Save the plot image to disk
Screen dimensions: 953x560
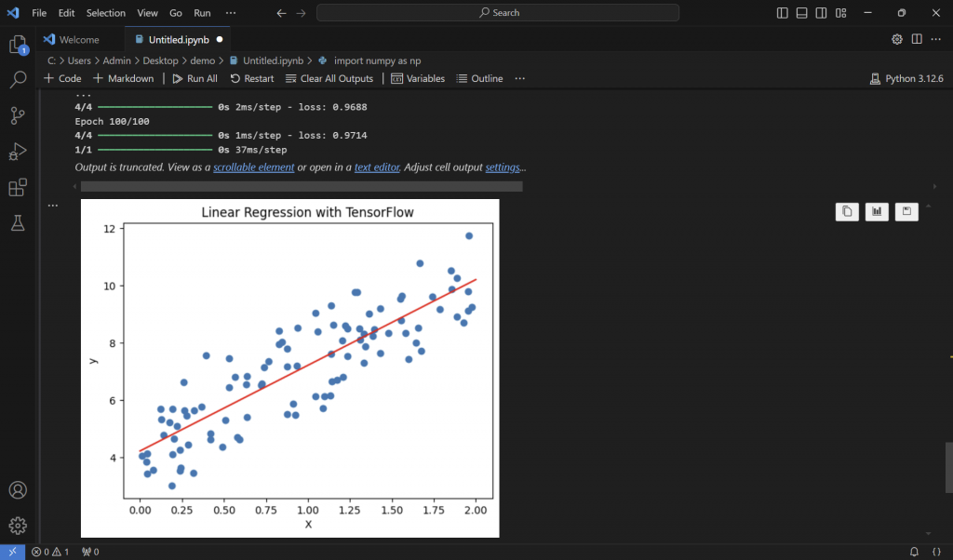(x=906, y=211)
